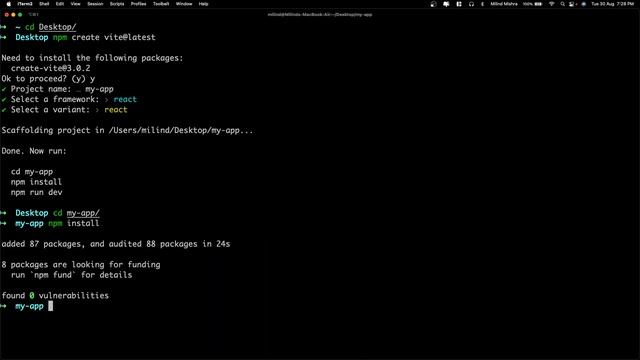Click 'run `npm fund` for details' line

[71, 275]
